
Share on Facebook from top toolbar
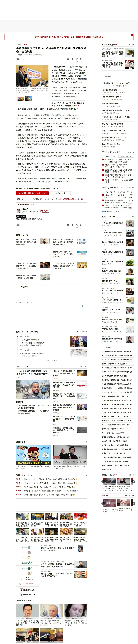(73, 59)
